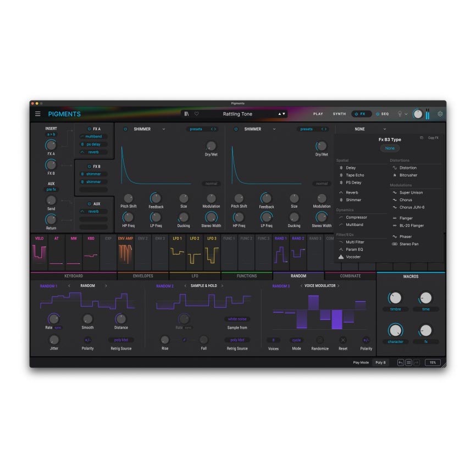Open the Poly 8 Play Mode dropdown
This screenshot has width=476, height=476.
click(380, 362)
